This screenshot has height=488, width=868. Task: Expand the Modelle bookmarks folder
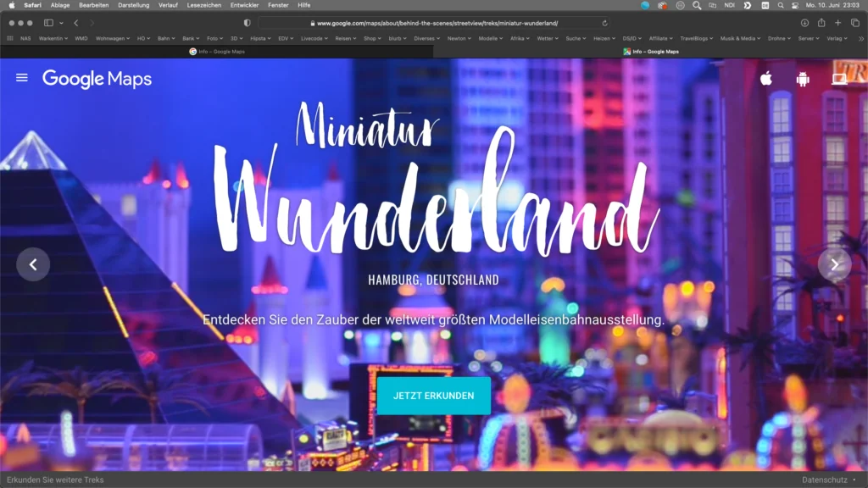[x=491, y=39]
